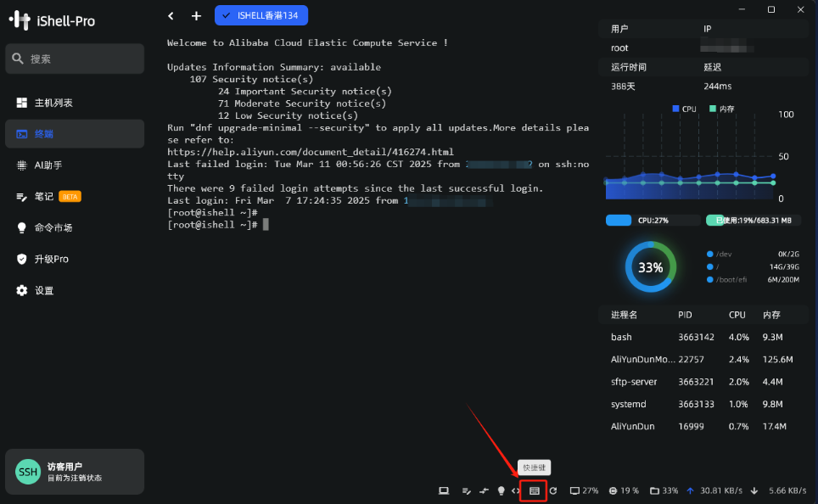The width and height of the screenshot is (818, 504).
Task: Open 设置 settings
Action: click(75, 291)
